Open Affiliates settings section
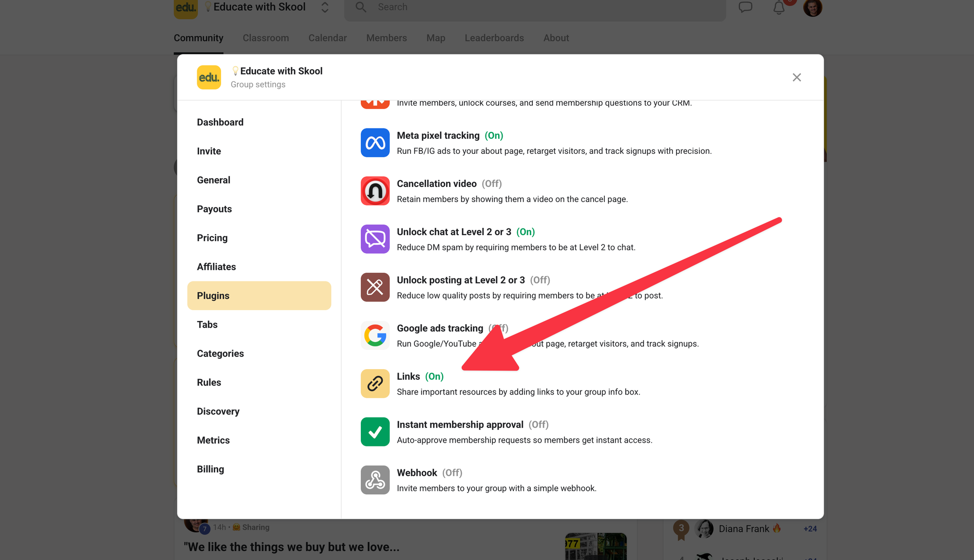 click(259, 267)
